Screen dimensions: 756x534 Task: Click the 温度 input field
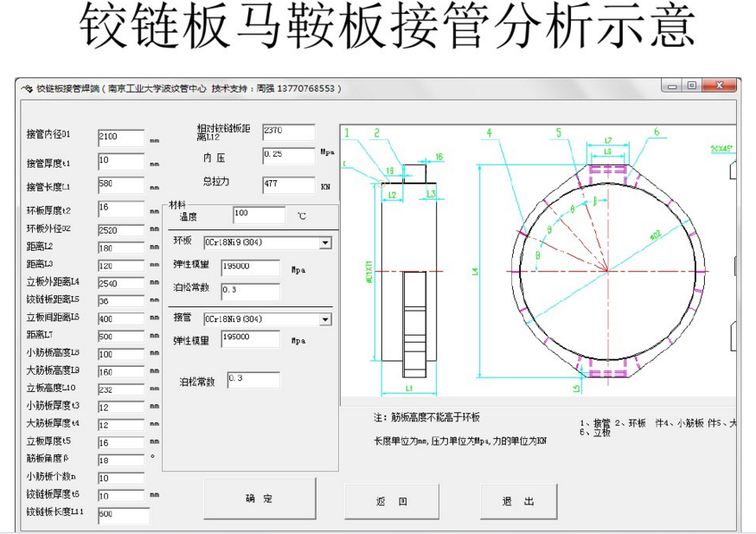(x=258, y=215)
